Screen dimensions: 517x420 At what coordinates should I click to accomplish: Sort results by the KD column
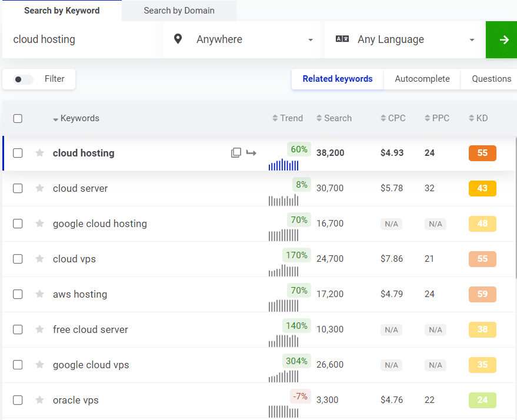click(478, 118)
